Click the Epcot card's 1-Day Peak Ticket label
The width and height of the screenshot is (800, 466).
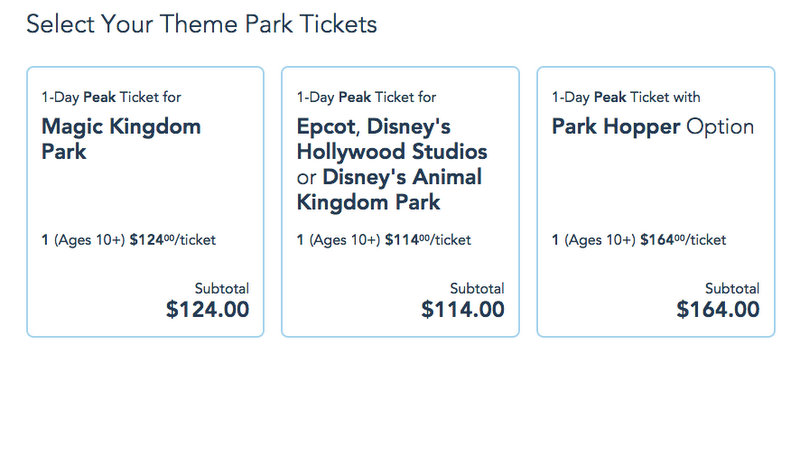366,97
